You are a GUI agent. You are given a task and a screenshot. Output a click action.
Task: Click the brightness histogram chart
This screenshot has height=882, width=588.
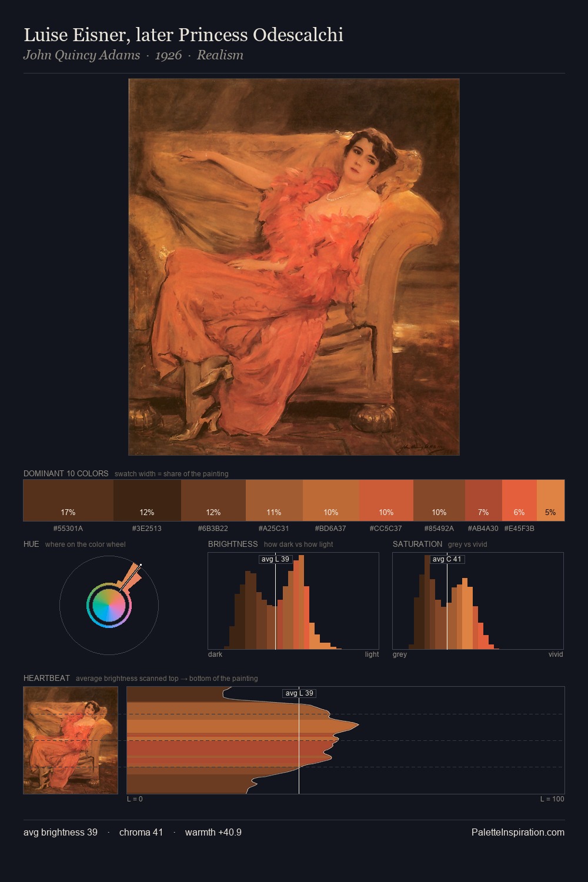(x=293, y=601)
